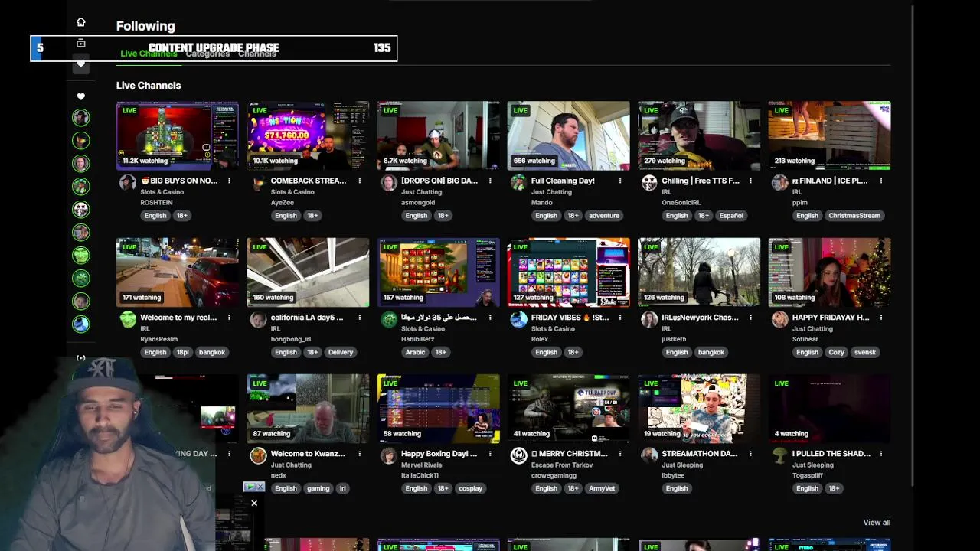Screen dimensions: 980x551
Task: Open ibbytee channel avatar
Action: [649, 455]
